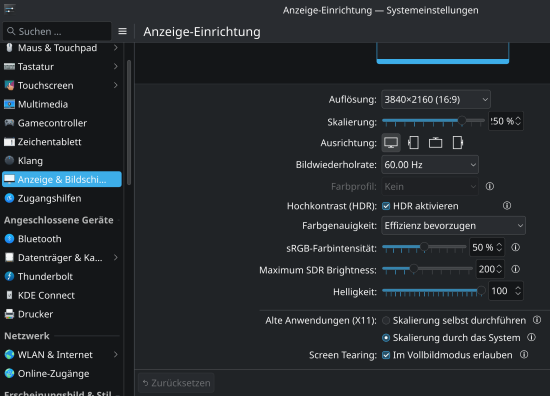Open the Zugangshilfen settings entry
Image resolution: width=550 pixels, height=396 pixels.
[62, 198]
